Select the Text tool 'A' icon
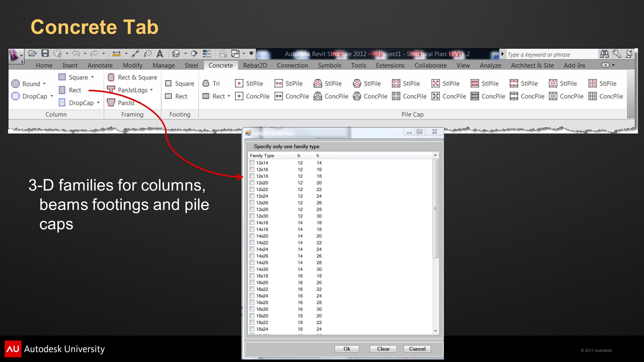The height and width of the screenshot is (362, 644). click(x=160, y=54)
